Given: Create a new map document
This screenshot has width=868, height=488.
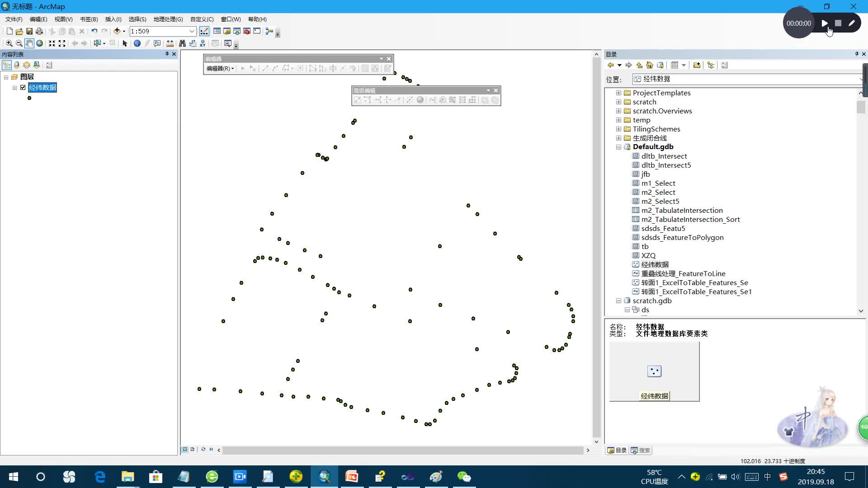Looking at the screenshot, I should [9, 31].
